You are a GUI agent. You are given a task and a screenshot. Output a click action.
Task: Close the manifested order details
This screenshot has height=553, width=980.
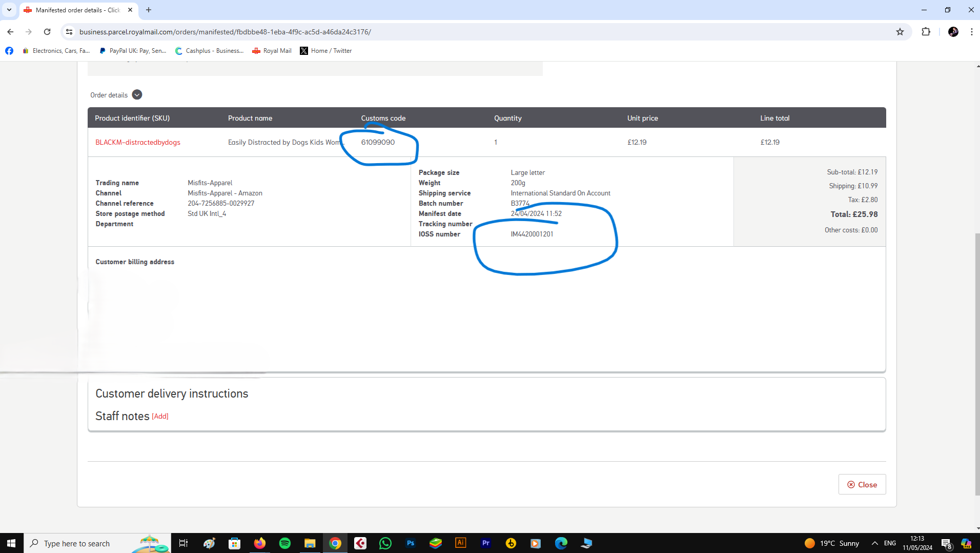click(x=862, y=484)
